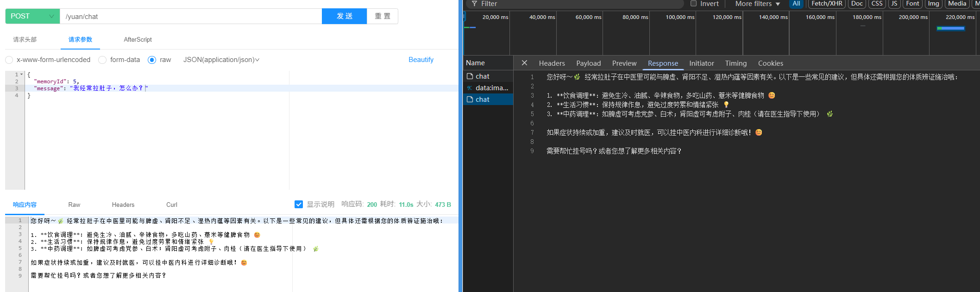The width and height of the screenshot is (980, 292).
Task: Select the data:ima... request entry
Action: [x=491, y=88]
